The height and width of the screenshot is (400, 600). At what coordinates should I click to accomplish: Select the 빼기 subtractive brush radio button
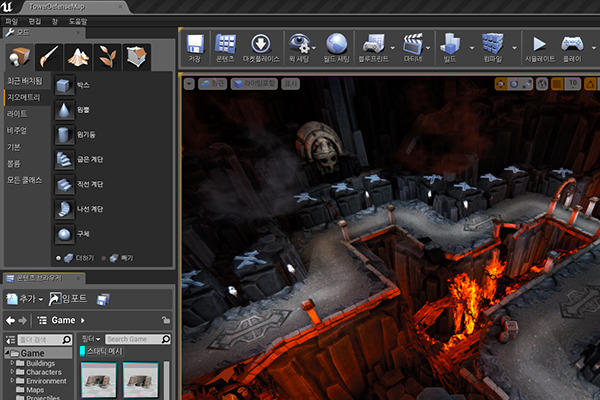tap(104, 258)
